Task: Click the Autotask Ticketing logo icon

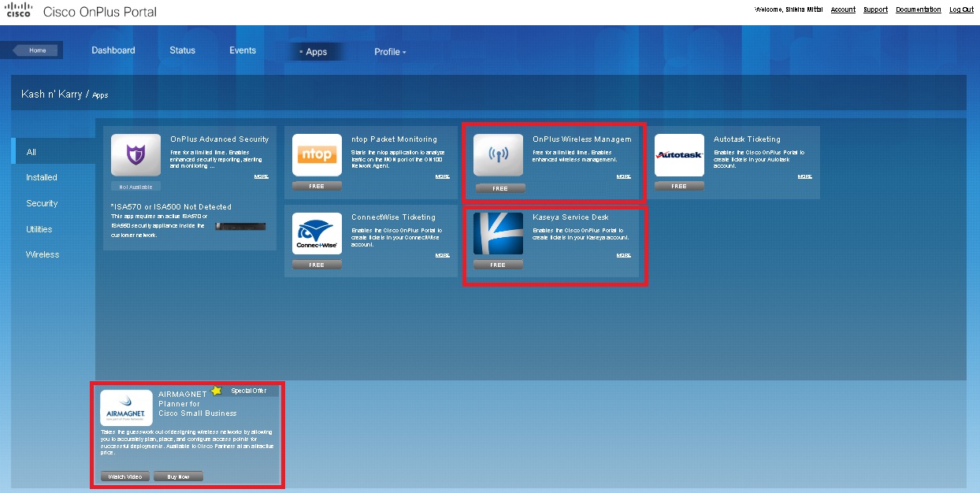Action: pyautogui.click(x=679, y=154)
